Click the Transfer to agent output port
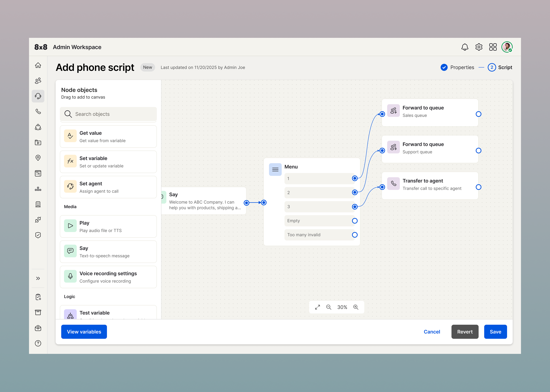This screenshot has width=550, height=392. 479,187
